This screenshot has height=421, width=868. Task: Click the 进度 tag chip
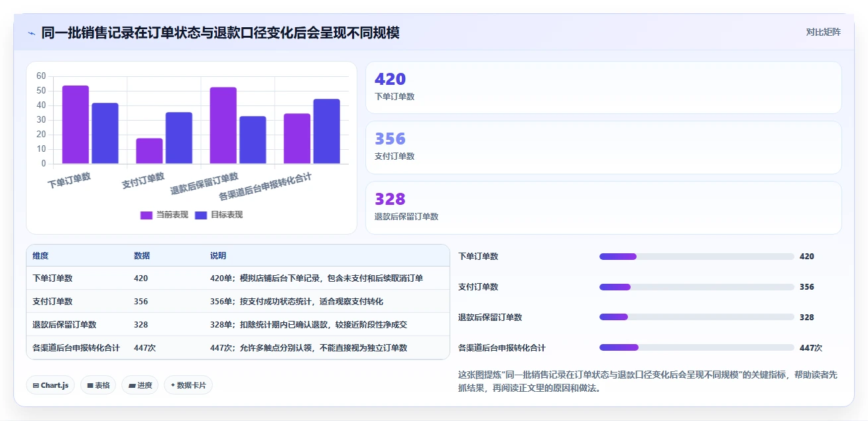point(140,385)
